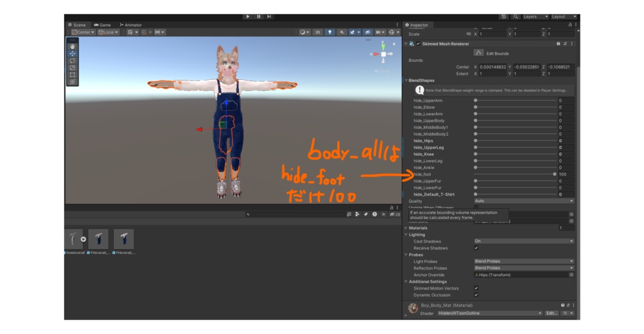Click the hide_UpperArm slider handle
644x334 pixels.
click(475, 100)
